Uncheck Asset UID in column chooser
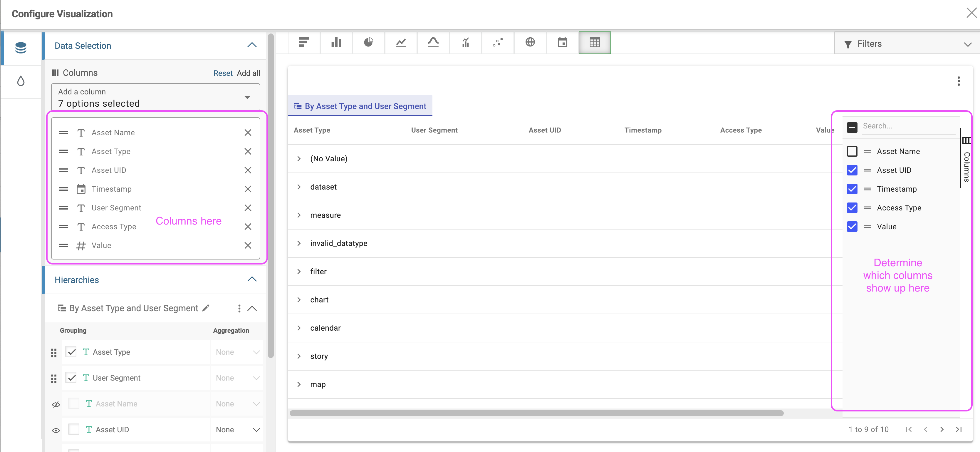This screenshot has width=980, height=452. pos(852,170)
